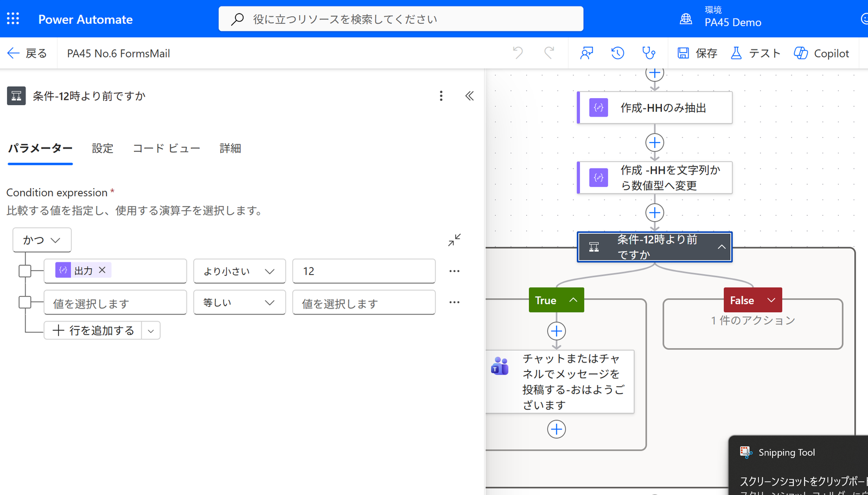The image size is (868, 495).
Task: Switch to the コード ビュー tab
Action: pyautogui.click(x=167, y=148)
